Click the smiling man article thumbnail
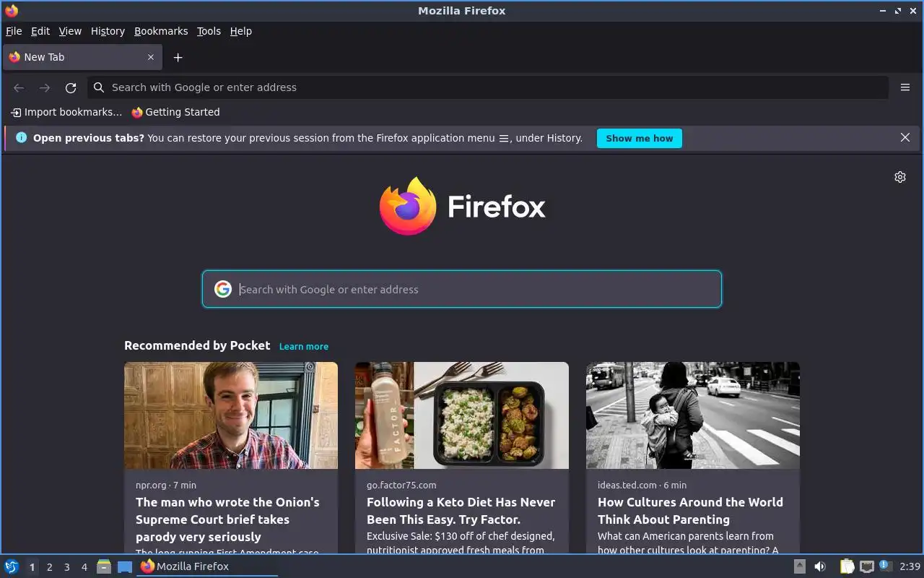924x578 pixels. (x=231, y=415)
